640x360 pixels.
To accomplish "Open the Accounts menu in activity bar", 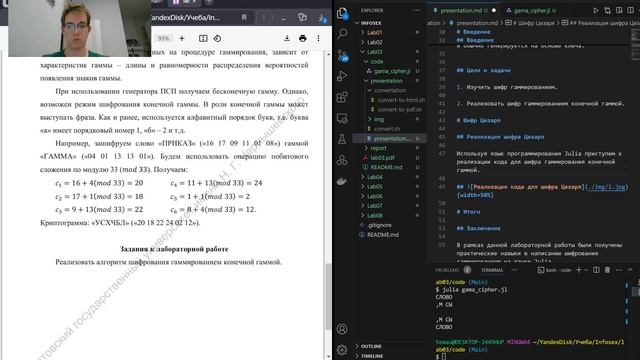I will point(342,329).
